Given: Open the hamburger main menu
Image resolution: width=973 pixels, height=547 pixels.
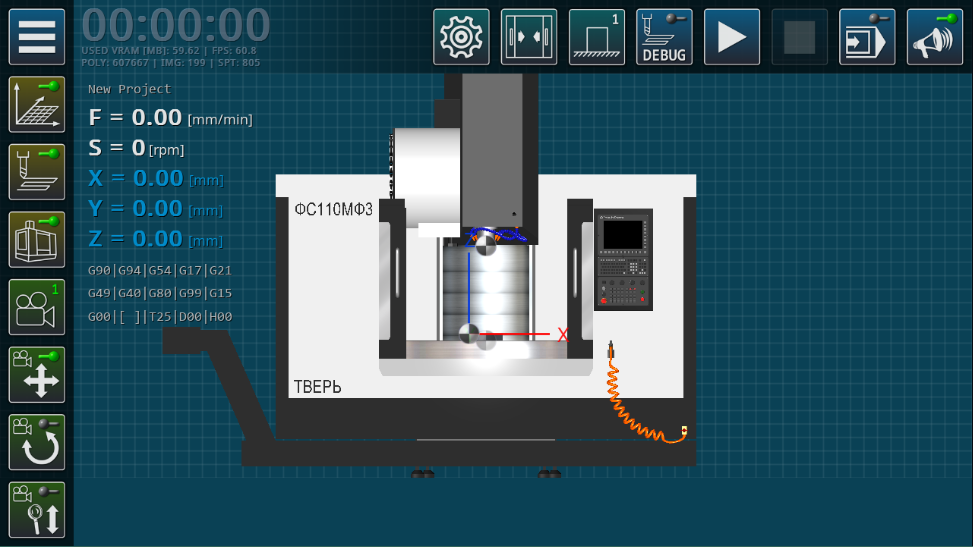Looking at the screenshot, I should point(37,37).
